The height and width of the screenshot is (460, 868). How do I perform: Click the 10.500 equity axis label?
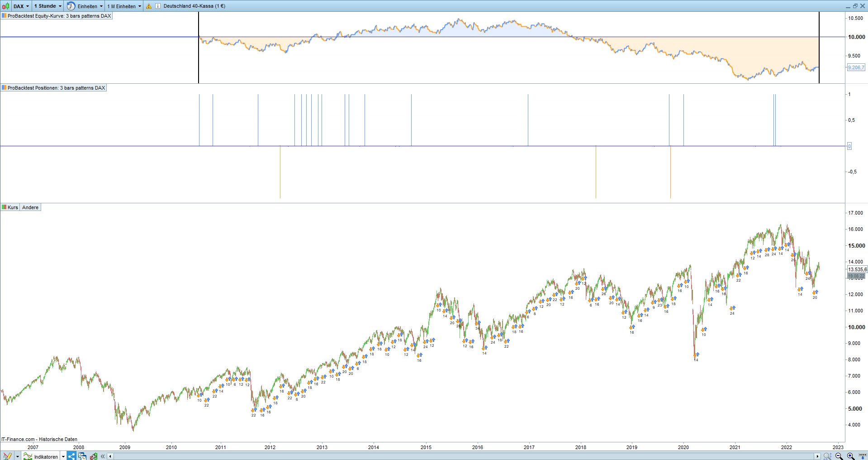point(855,18)
